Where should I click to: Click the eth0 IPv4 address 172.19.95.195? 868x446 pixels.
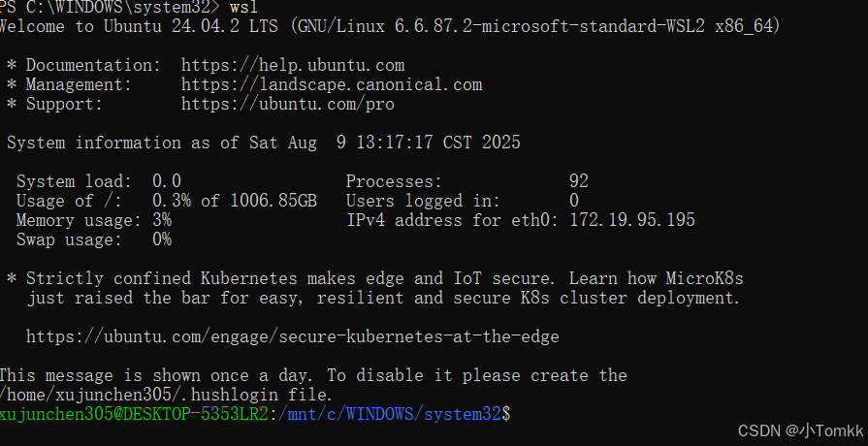tap(631, 220)
